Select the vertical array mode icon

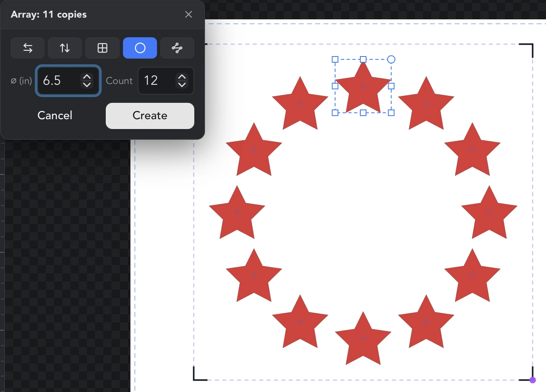(x=65, y=48)
